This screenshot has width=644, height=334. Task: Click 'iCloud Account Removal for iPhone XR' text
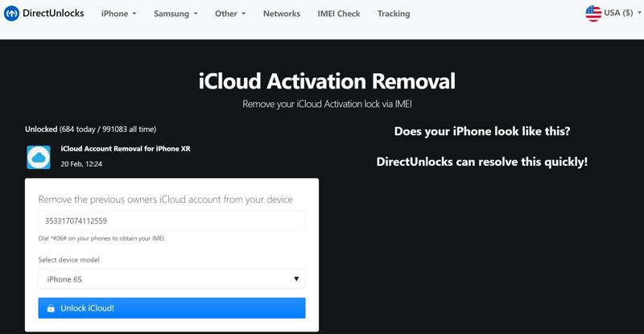pos(126,149)
